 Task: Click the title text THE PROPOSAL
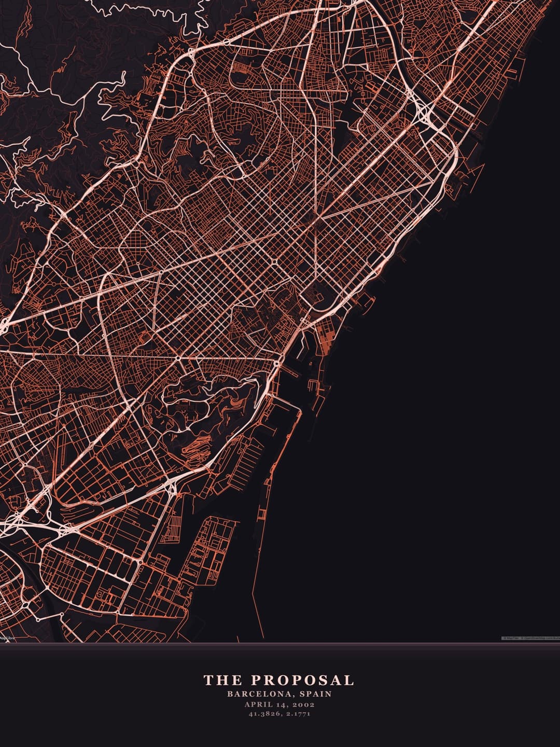pyautogui.click(x=279, y=680)
